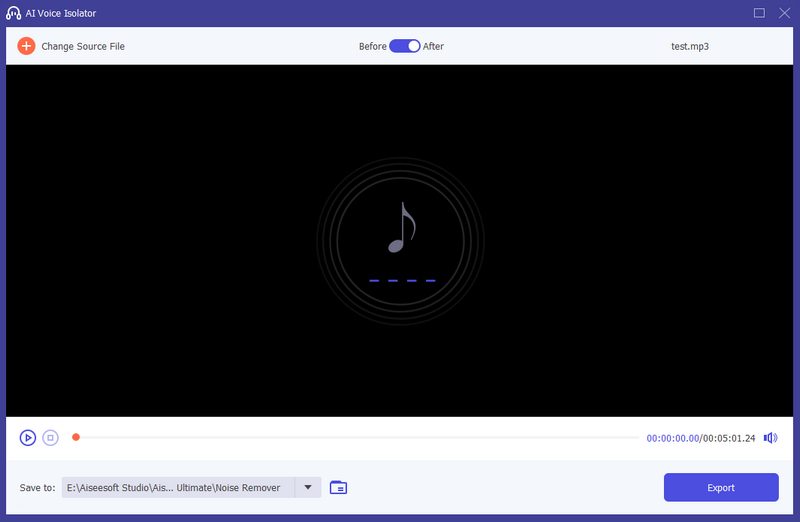Click the headphones app icon in title bar
Image resolution: width=800 pixels, height=522 pixels.
(14, 13)
